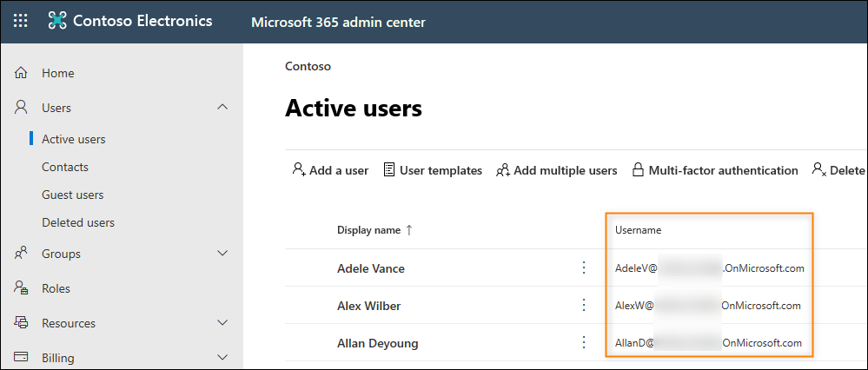Image resolution: width=868 pixels, height=370 pixels.
Task: Click the Contoso Electronics title text
Action: tap(142, 21)
